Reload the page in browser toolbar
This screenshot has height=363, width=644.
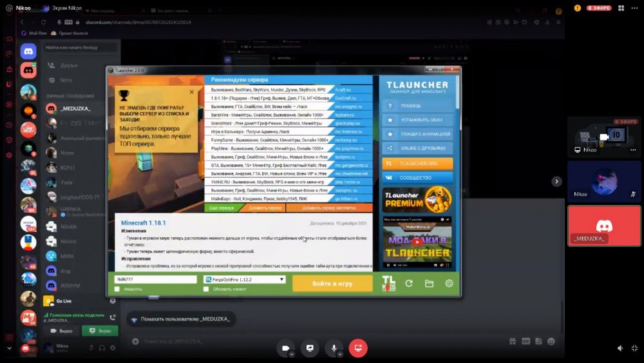[44, 22]
